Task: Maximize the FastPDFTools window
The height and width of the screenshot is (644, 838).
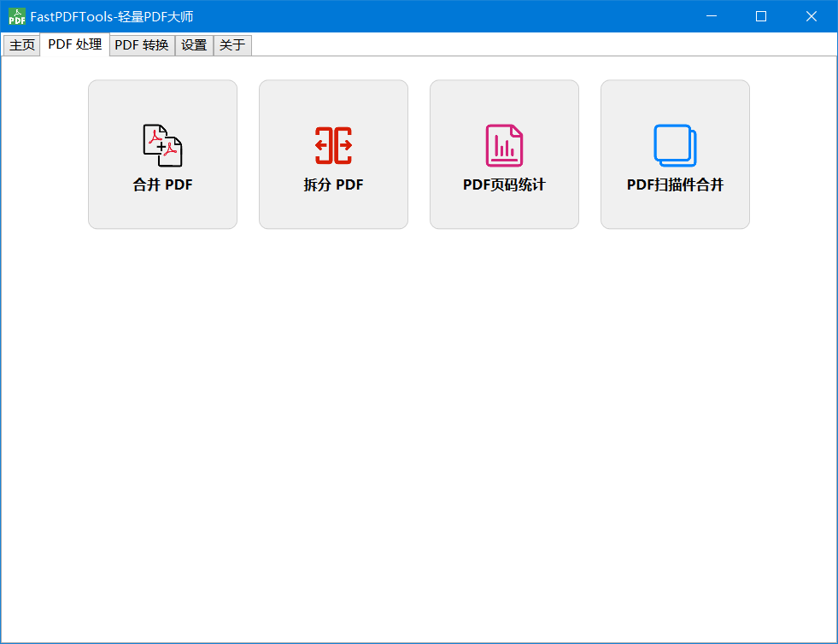Action: [x=761, y=16]
